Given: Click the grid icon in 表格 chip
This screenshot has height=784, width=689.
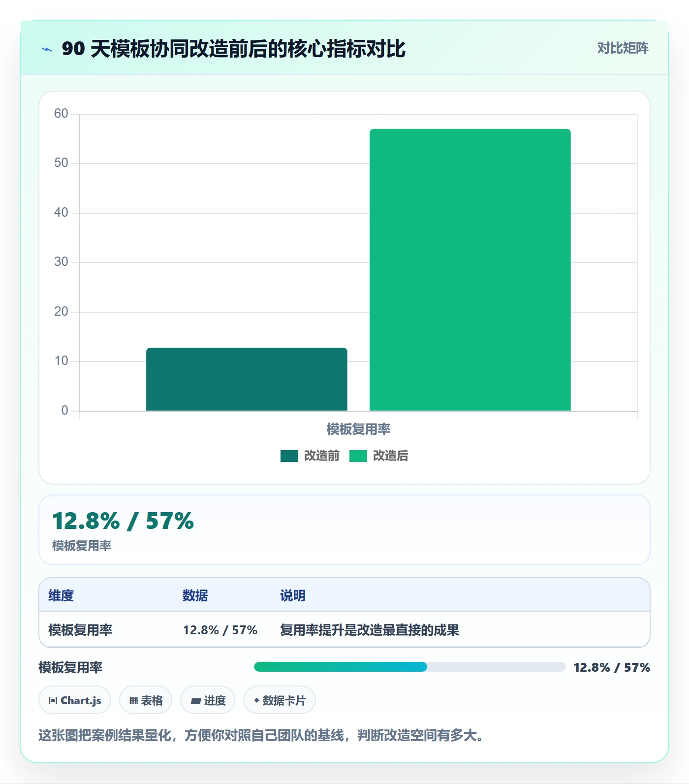Looking at the screenshot, I should click(134, 701).
